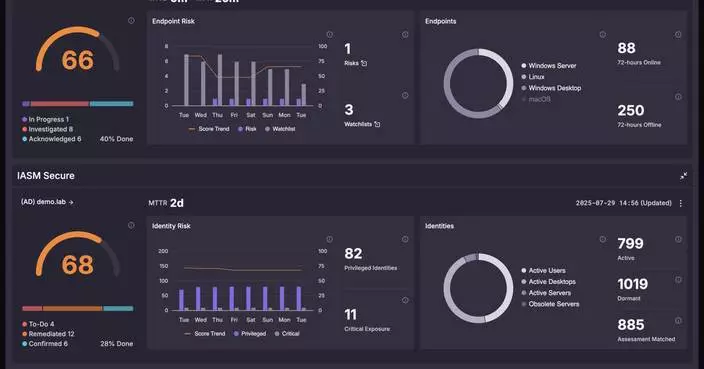Click the info icon next to score 66

pyautogui.click(x=131, y=21)
